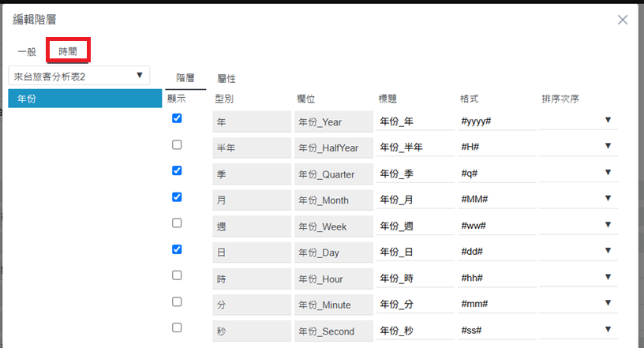The height and width of the screenshot is (348, 644).
Task: Uncheck the 季 display checkbox
Action: point(177,170)
